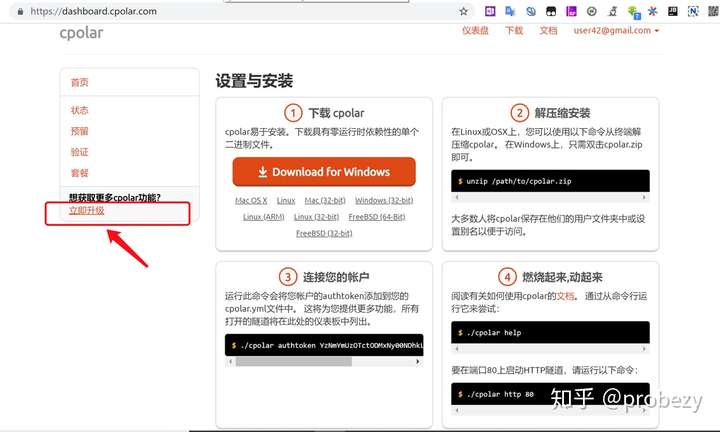This screenshot has height=432, width=720.
Task: Click the Mac (32-bit) download link
Action: (325, 201)
